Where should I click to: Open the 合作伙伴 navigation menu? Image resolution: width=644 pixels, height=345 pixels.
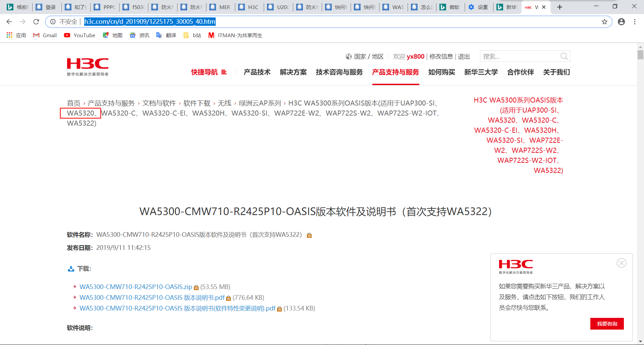coord(520,72)
